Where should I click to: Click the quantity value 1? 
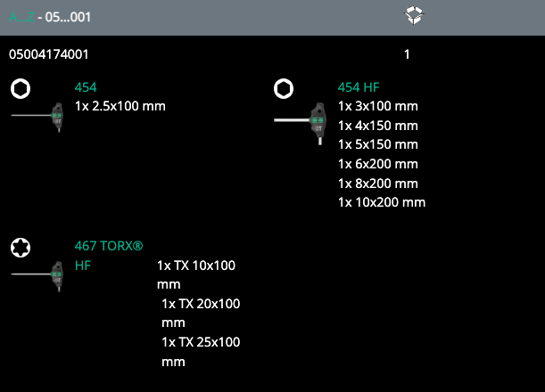pyautogui.click(x=407, y=54)
